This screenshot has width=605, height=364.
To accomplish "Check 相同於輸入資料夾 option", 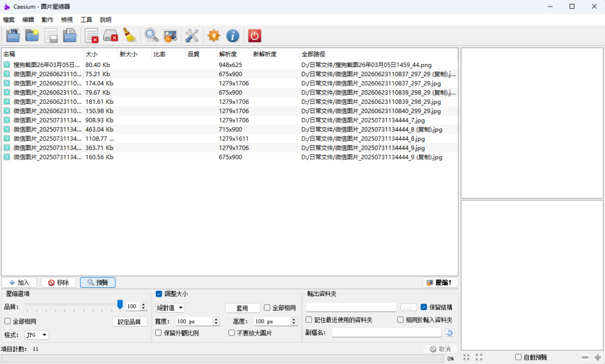I will tap(401, 320).
